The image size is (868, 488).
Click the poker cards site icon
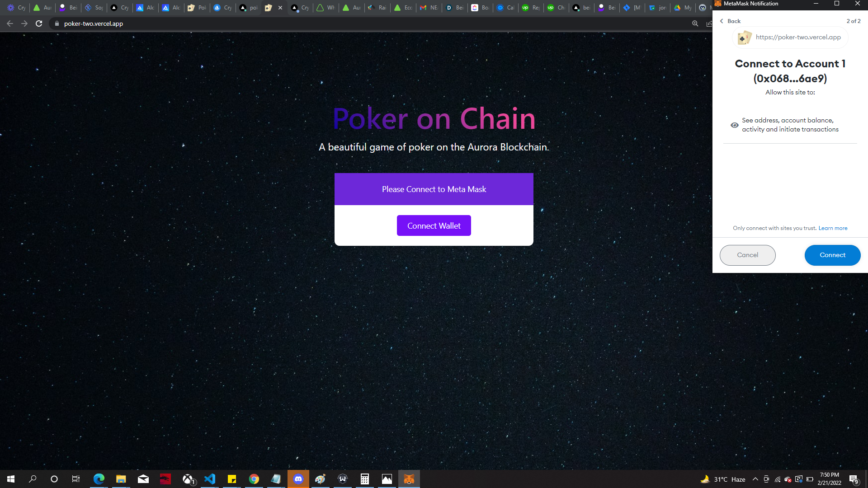point(744,38)
